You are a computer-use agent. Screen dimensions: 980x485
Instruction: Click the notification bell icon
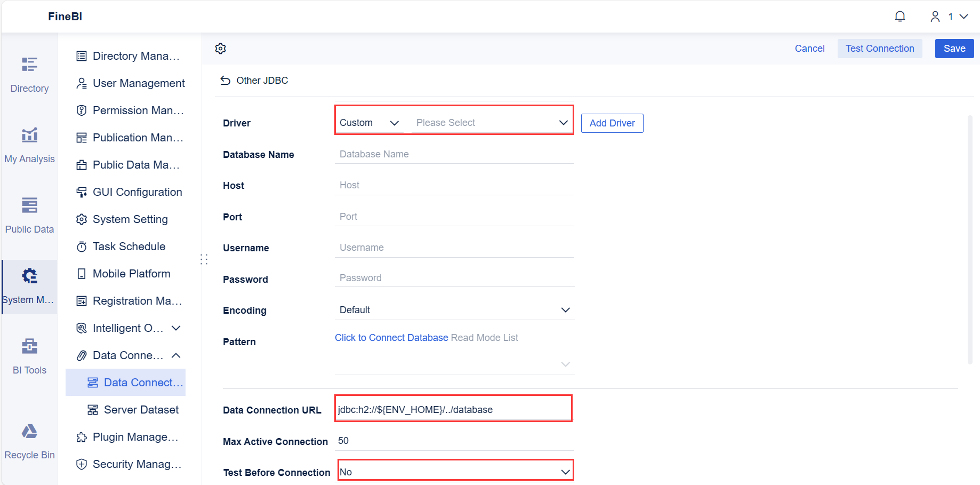[900, 16]
